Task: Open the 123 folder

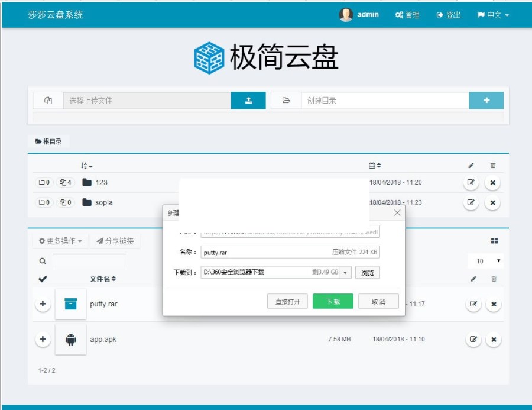Action: pos(101,182)
